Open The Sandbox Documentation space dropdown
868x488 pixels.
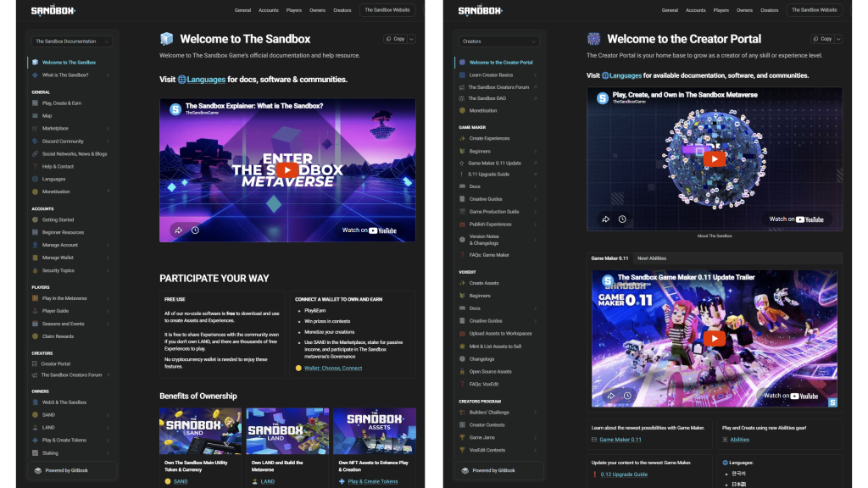click(x=72, y=42)
